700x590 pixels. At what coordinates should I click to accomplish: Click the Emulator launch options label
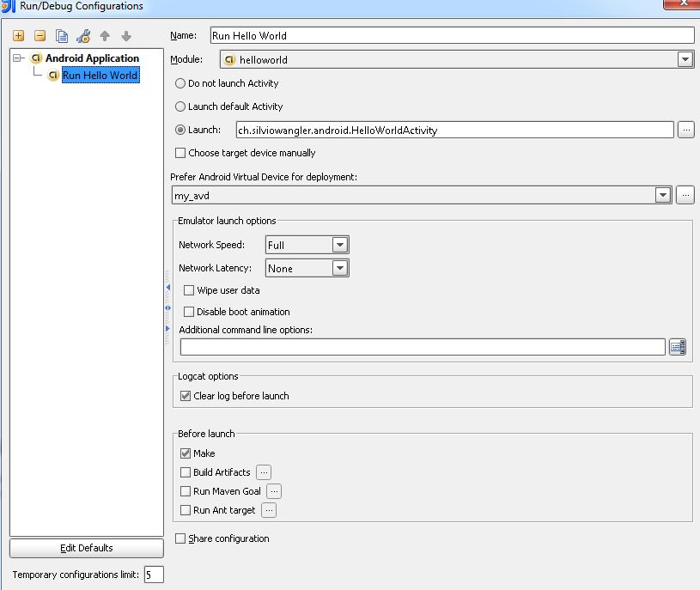[x=227, y=221]
